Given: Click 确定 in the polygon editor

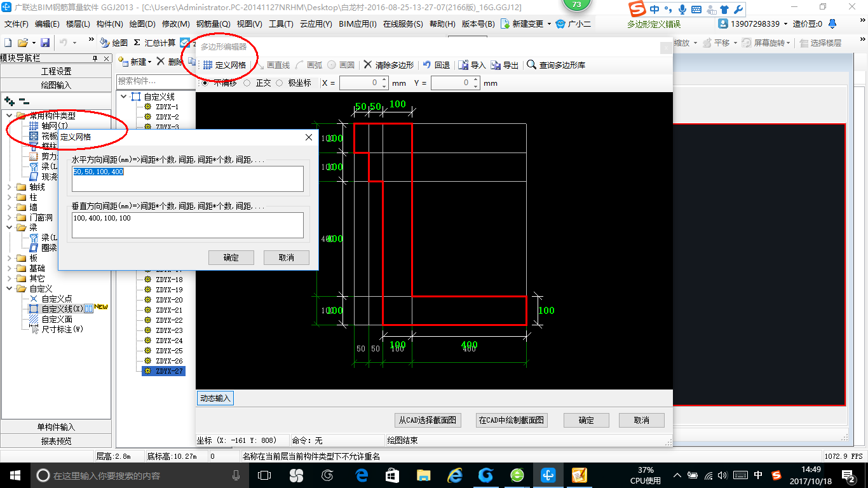Looking at the screenshot, I should point(587,420).
